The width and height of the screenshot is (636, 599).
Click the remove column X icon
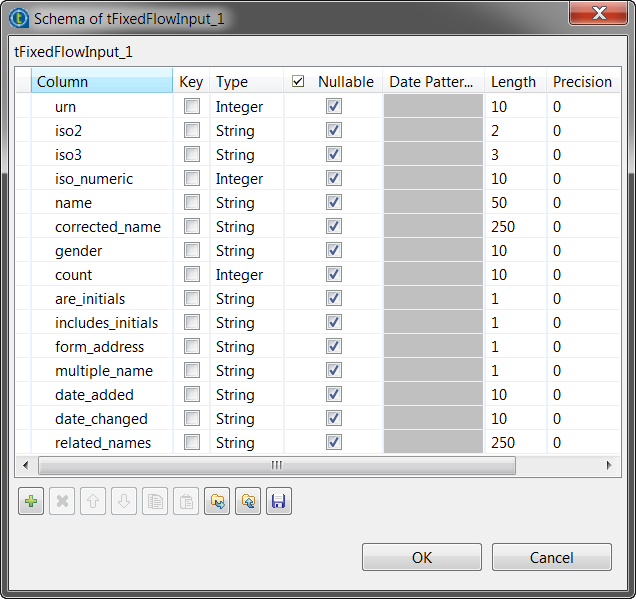click(x=62, y=501)
